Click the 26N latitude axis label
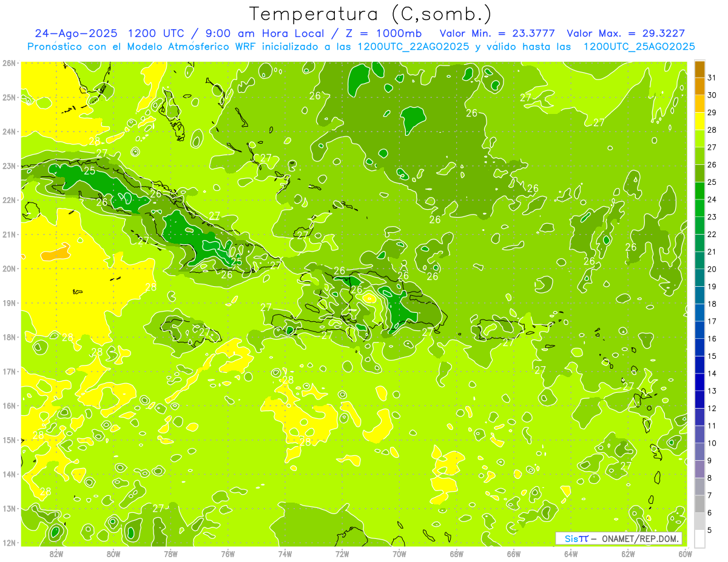The image size is (728, 562). [9, 63]
